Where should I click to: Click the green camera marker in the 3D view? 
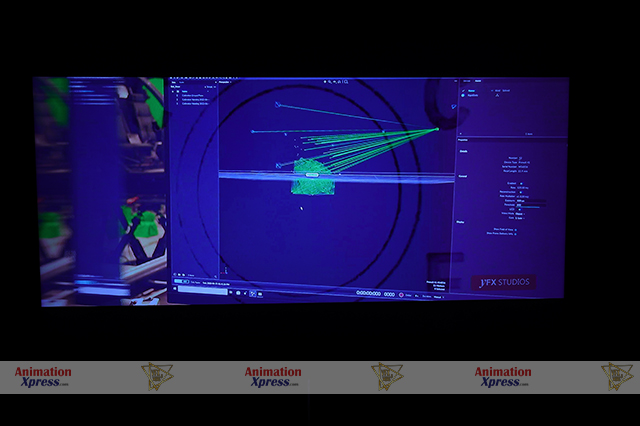point(437,129)
